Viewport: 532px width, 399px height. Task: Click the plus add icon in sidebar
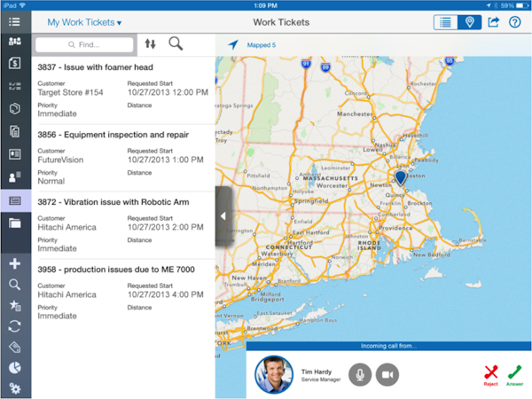pos(14,263)
